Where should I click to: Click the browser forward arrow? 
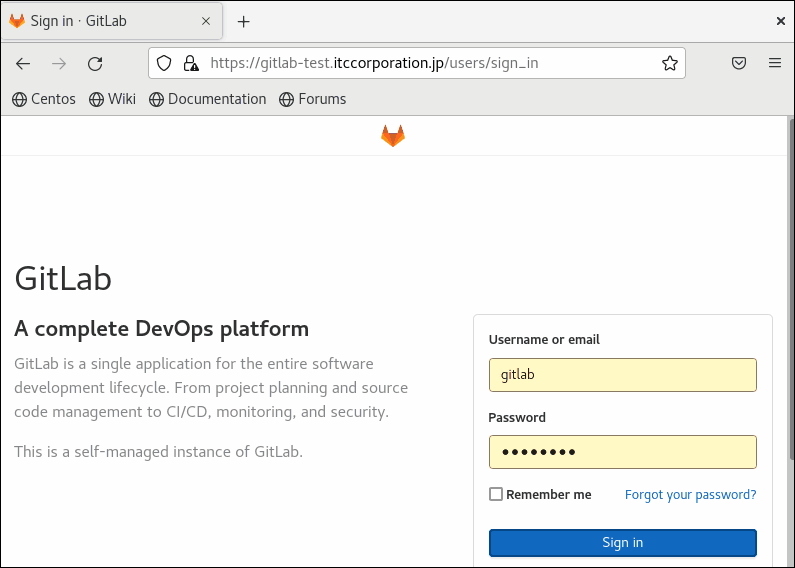59,63
